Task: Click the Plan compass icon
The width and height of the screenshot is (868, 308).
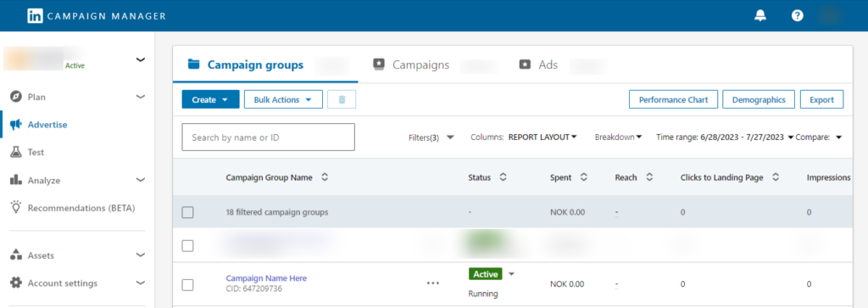Action: tap(16, 97)
